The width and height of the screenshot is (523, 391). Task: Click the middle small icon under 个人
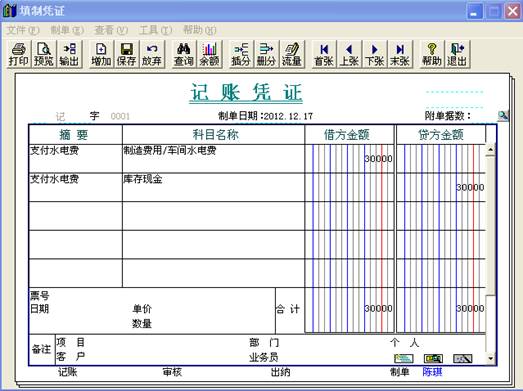pos(433,359)
